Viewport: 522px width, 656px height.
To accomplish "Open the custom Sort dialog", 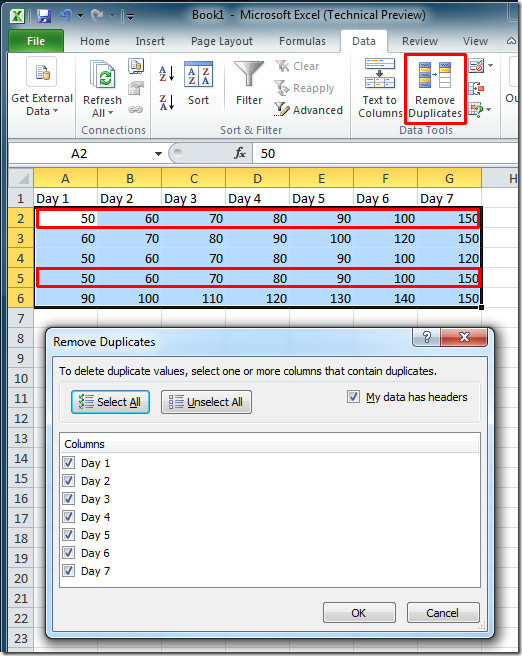I will point(198,84).
